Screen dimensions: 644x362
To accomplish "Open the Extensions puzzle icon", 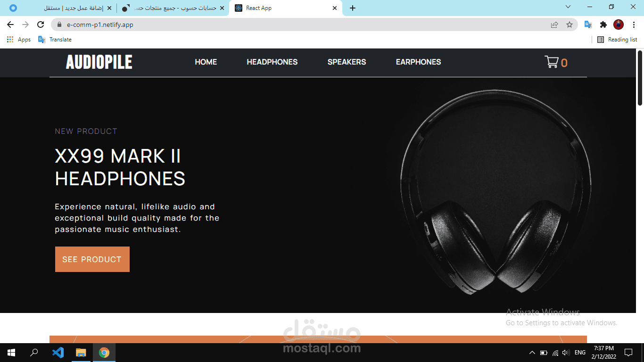I will (603, 25).
